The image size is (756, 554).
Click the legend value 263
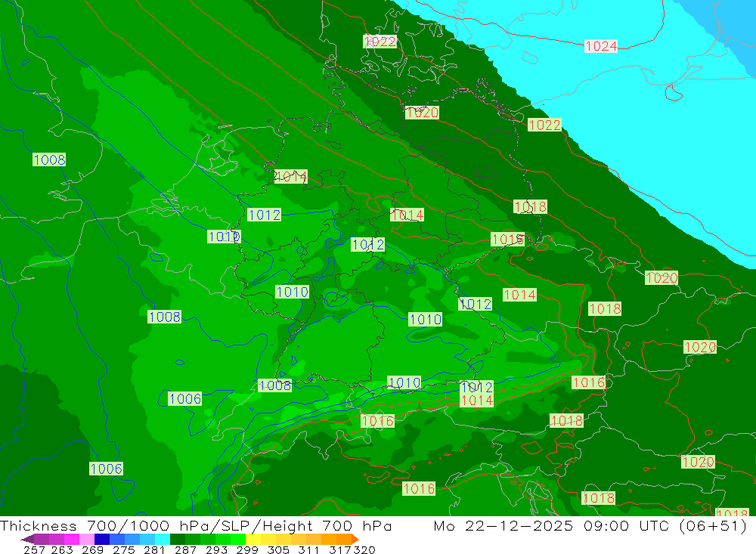pyautogui.click(x=62, y=549)
